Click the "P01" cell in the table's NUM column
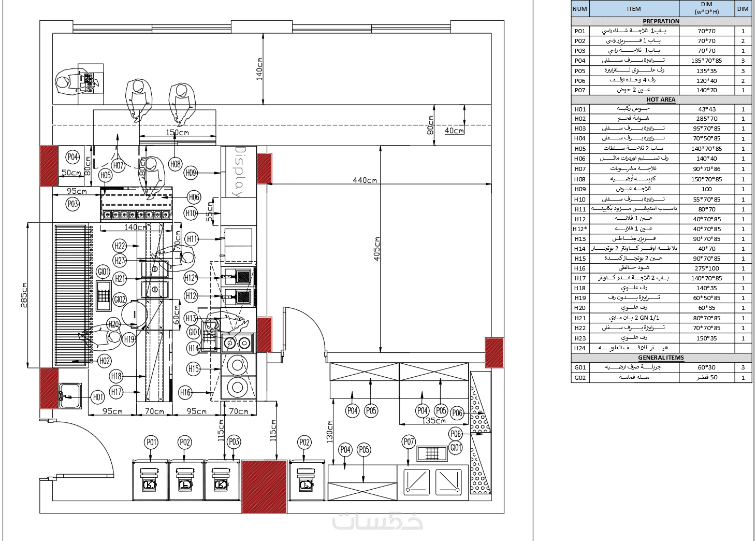Viewport: 756px width, 541px height. click(x=580, y=31)
